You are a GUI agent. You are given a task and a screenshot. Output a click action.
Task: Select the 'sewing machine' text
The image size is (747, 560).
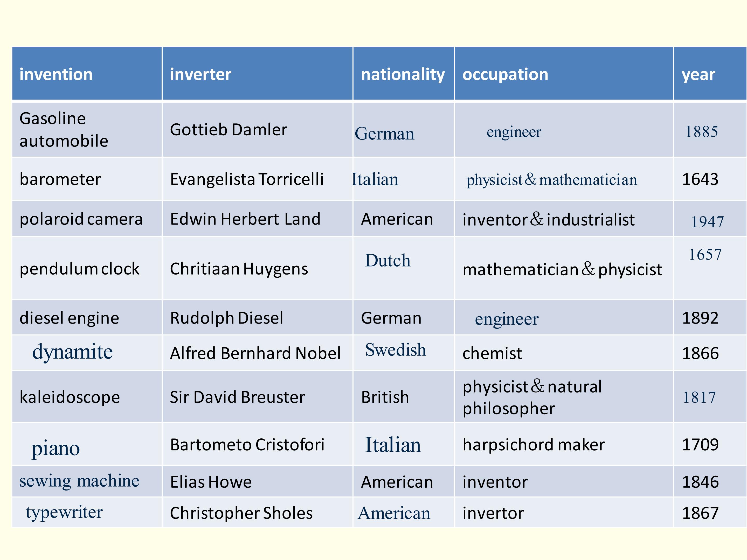(x=79, y=481)
